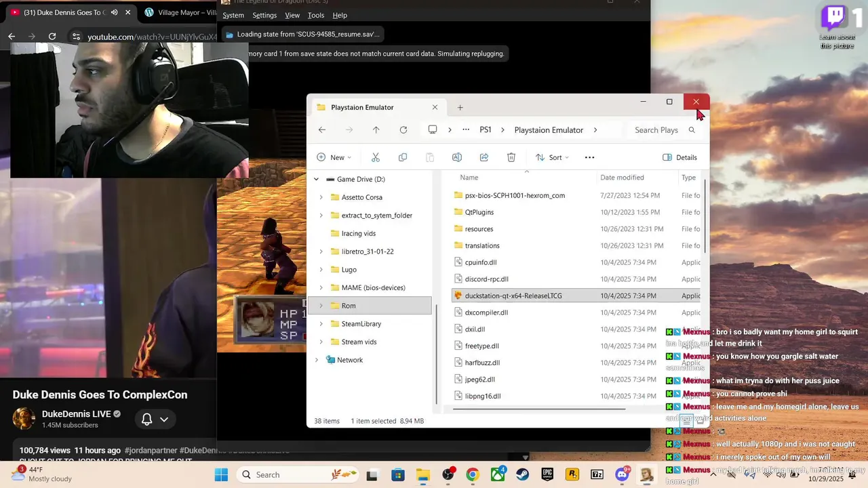Open Discord from the taskbar
Screen dimensions: 868x488
(x=622, y=475)
